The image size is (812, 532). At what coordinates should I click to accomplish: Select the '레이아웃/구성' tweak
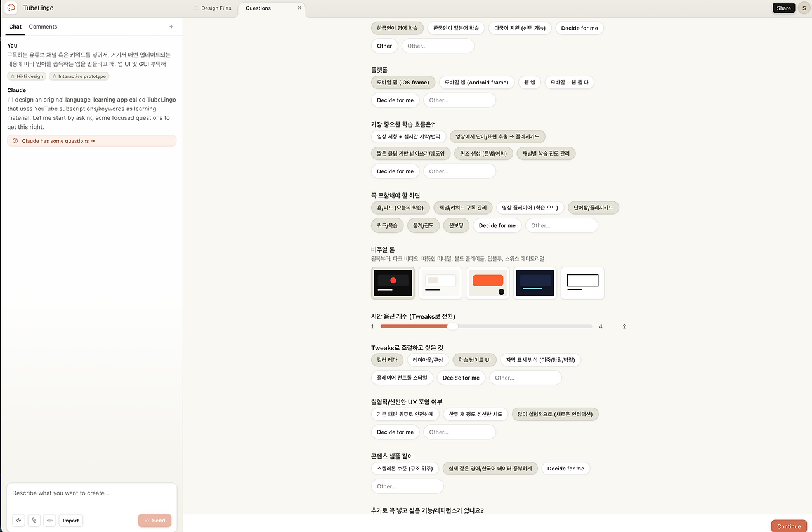tap(428, 360)
